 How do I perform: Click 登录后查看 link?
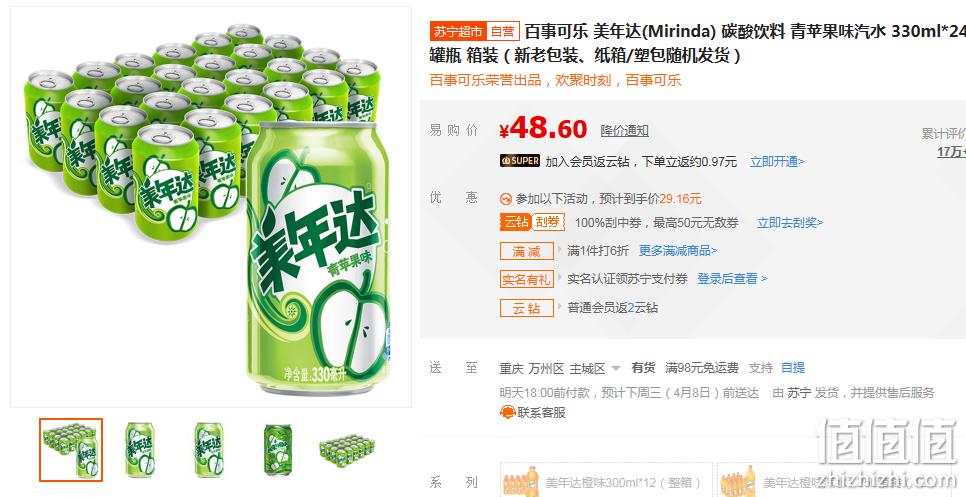[x=733, y=278]
